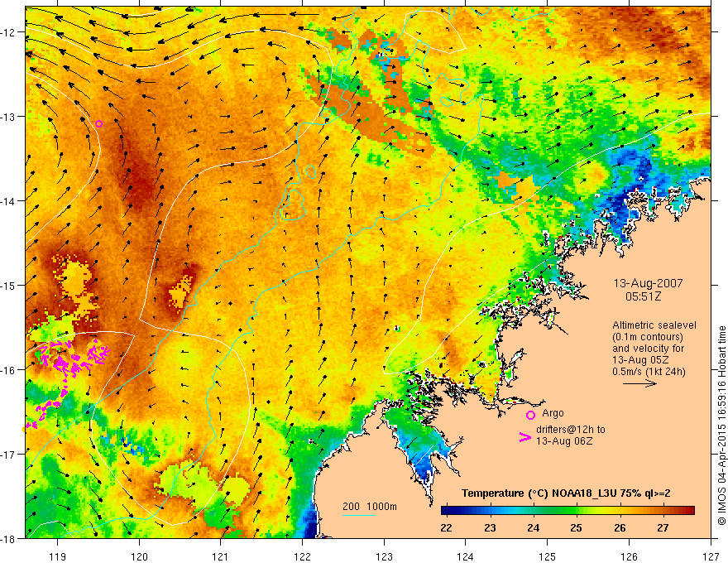This screenshot has height=563, width=728.
Task: Click the colorbar value 22
Action: 446,527
